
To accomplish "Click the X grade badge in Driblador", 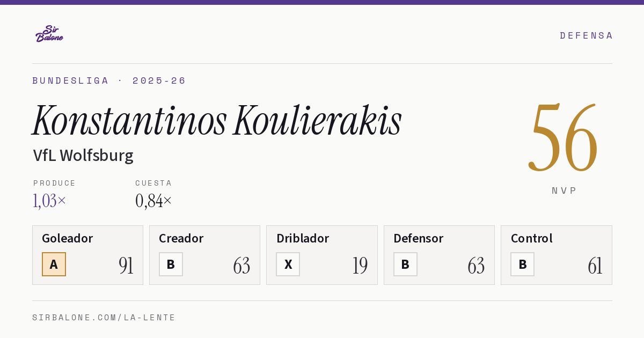I will coord(288,264).
